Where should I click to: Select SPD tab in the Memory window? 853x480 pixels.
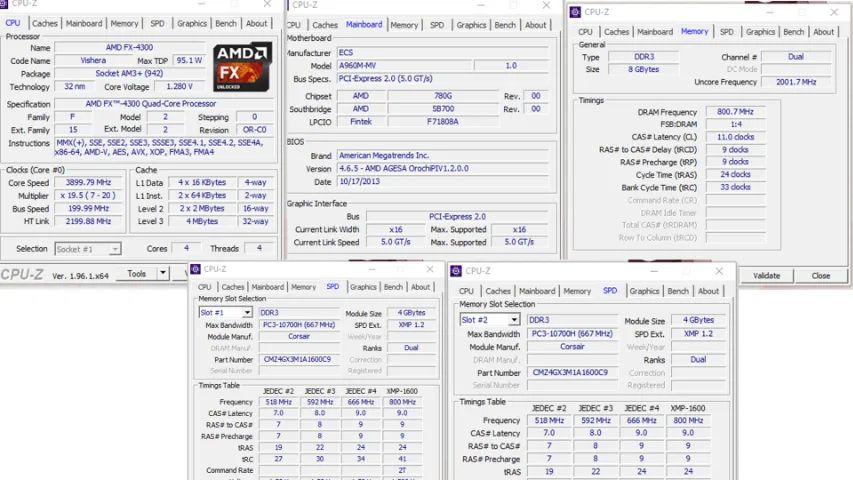click(727, 32)
